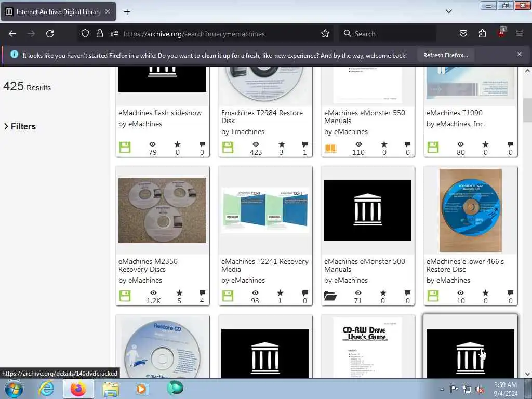Click 'by eMachines, Inc.' under T1090

click(456, 124)
